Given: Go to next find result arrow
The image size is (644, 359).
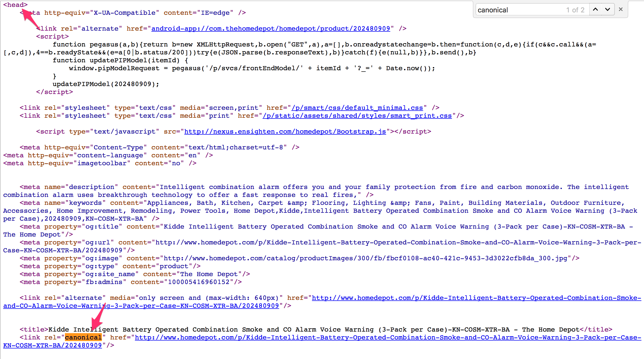Looking at the screenshot, I should (608, 10).
